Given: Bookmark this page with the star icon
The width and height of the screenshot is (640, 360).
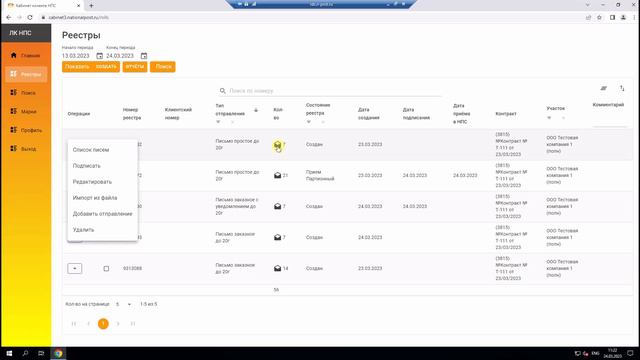Looking at the screenshot, I should 599,18.
